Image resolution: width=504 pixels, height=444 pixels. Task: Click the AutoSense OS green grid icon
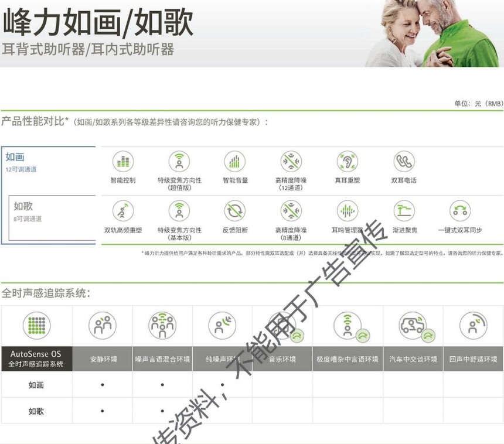37,326
